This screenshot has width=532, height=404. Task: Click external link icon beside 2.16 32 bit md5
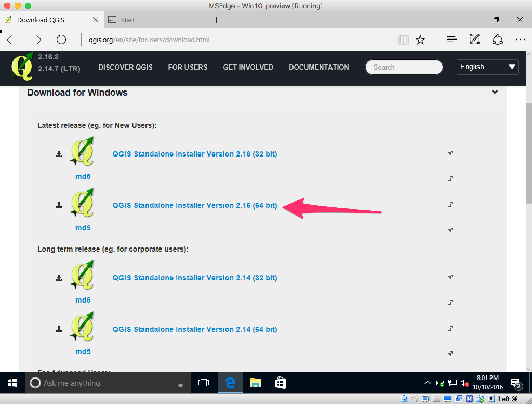(x=450, y=179)
